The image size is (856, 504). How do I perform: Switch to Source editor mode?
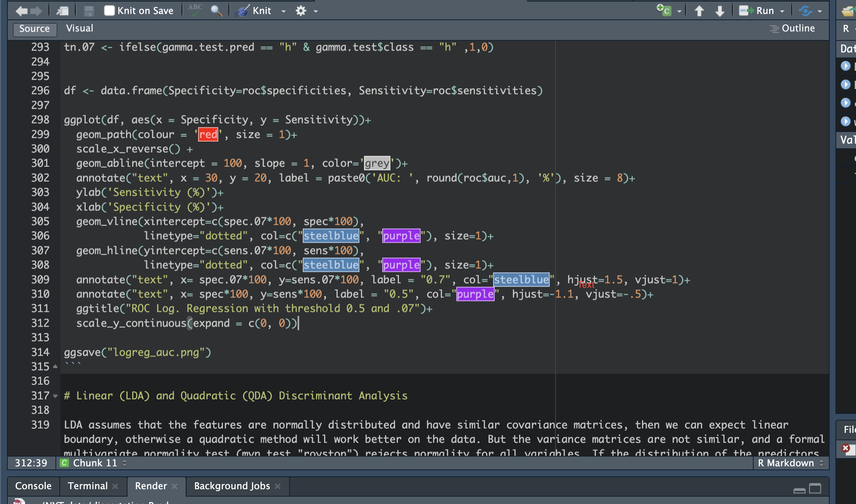coord(35,29)
